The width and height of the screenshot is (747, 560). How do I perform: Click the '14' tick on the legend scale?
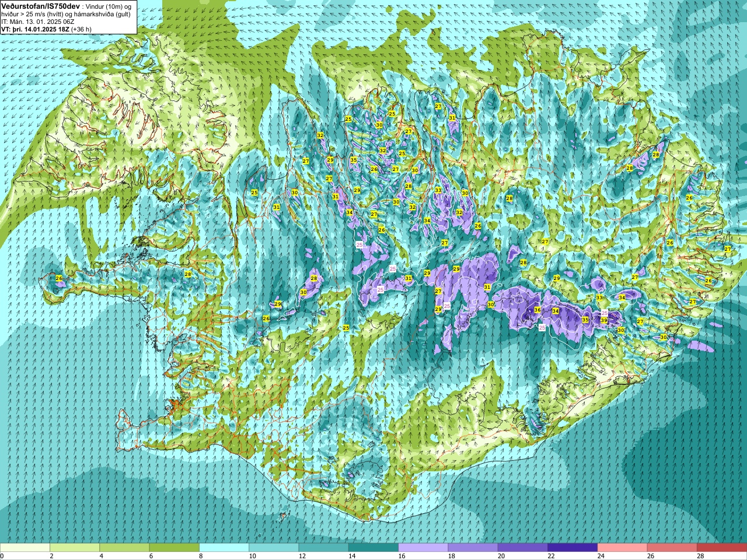(351, 556)
